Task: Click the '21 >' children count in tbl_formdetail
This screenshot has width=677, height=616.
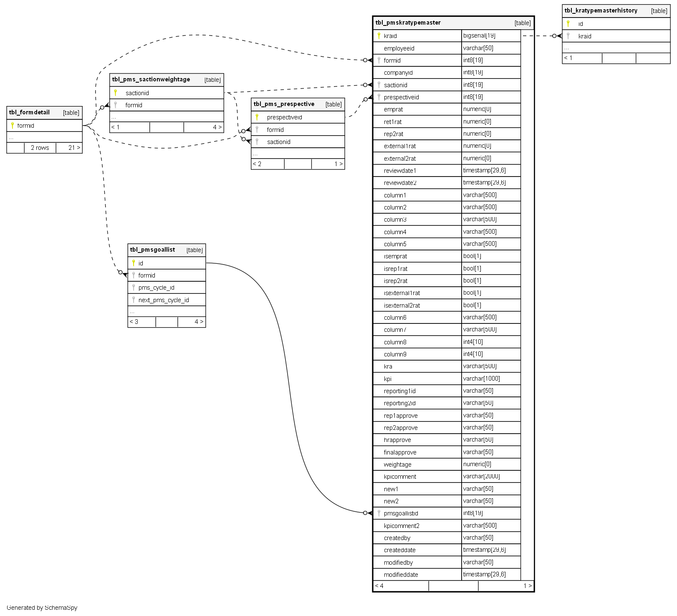Action: click(74, 148)
